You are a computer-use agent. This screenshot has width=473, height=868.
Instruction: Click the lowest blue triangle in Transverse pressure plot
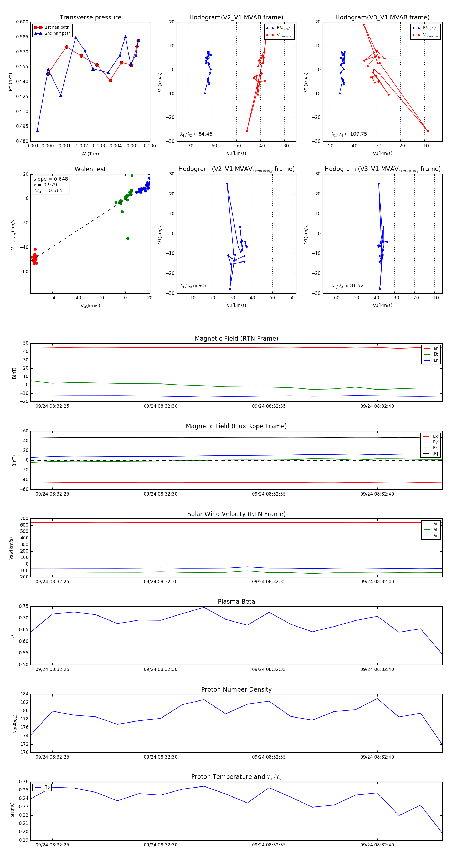click(x=37, y=131)
